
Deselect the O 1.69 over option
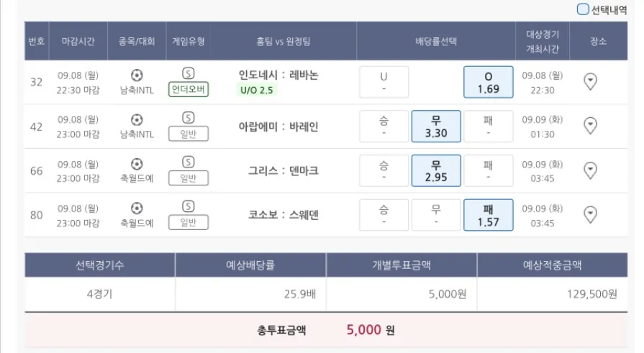(488, 82)
